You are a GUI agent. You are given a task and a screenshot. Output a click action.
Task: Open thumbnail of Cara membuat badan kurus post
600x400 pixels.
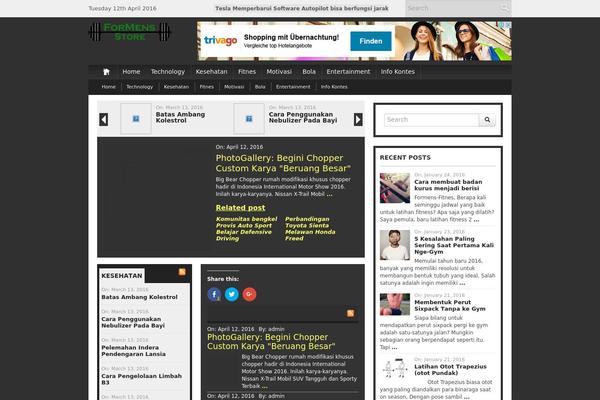395,188
